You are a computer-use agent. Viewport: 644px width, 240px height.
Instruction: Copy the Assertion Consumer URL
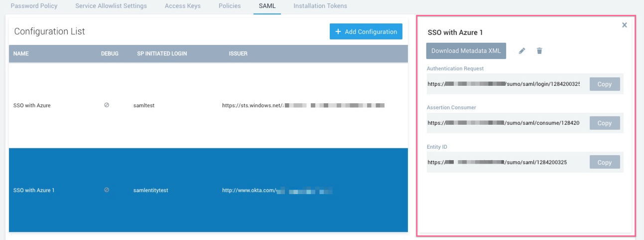pyautogui.click(x=604, y=123)
